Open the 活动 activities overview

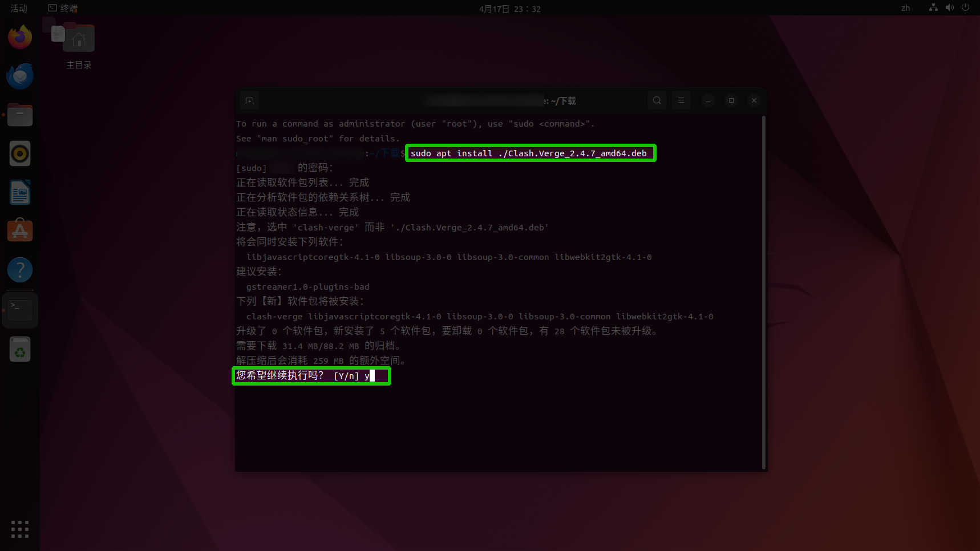tap(19, 8)
